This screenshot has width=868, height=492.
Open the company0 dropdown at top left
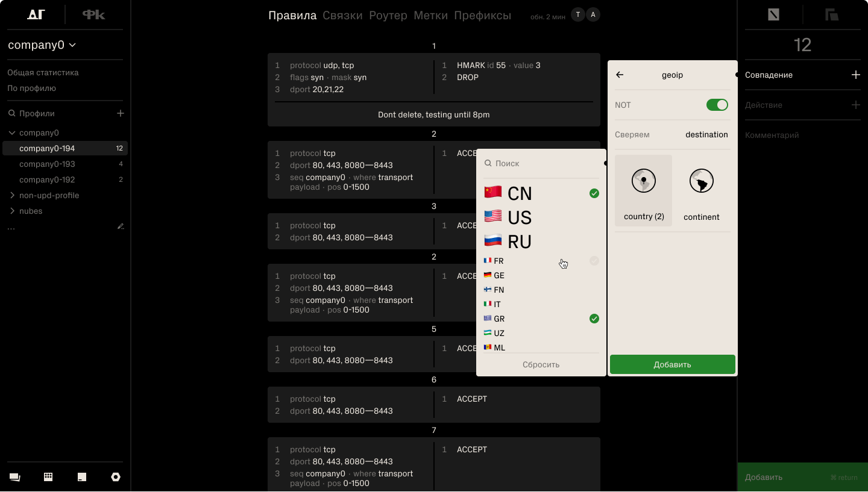[x=42, y=45]
